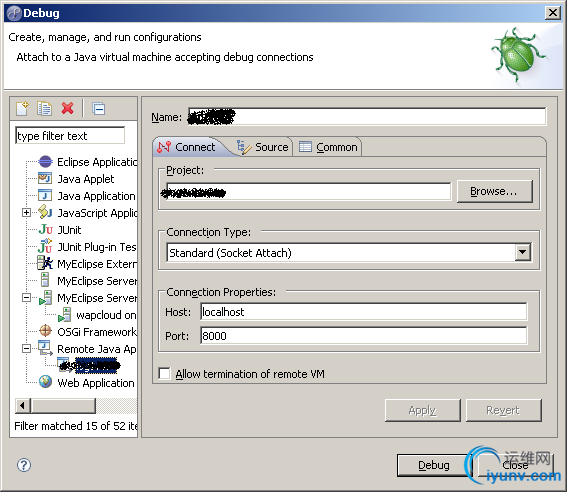Viewport: 567px width, 492px height.
Task: Click the Revert button
Action: point(504,410)
